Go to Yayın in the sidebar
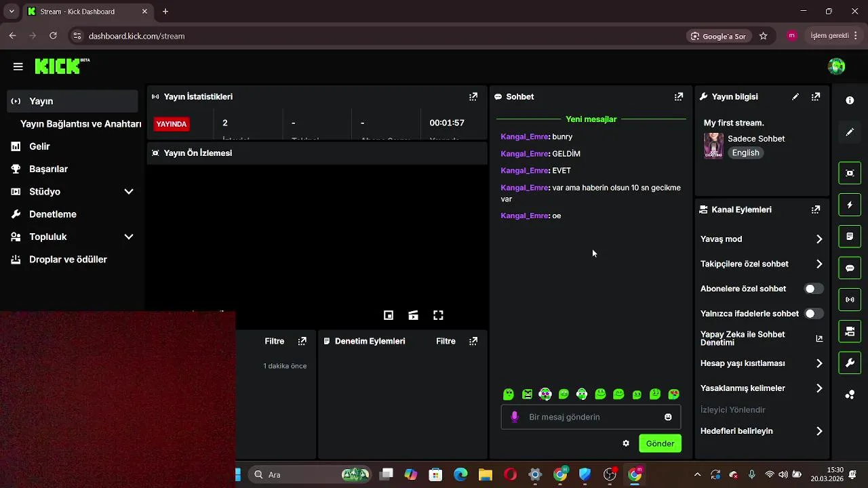Image resolution: width=868 pixels, height=488 pixels. click(x=73, y=101)
